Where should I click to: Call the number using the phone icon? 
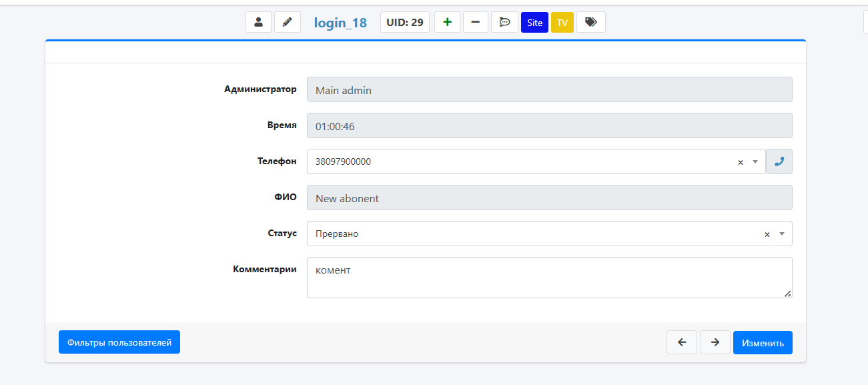(x=779, y=161)
